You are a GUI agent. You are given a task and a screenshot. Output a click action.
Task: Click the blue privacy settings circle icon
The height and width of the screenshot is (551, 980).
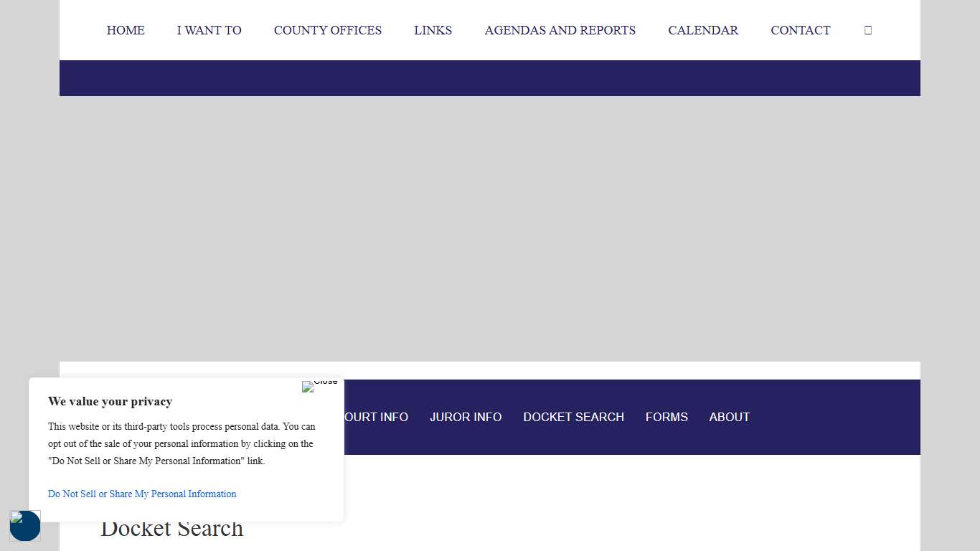pos(25,526)
